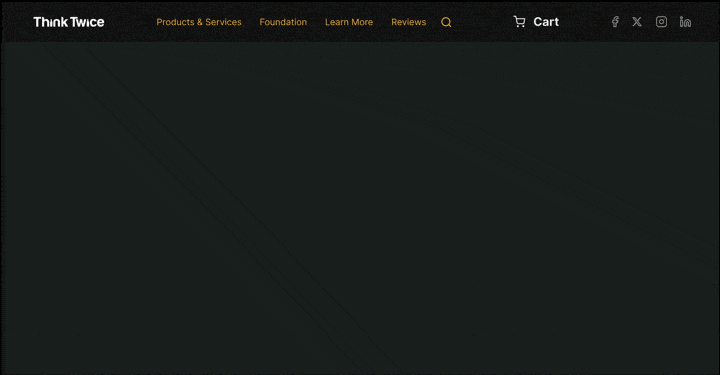Open the LinkedIn profile icon
This screenshot has height=375, width=720.
685,22
